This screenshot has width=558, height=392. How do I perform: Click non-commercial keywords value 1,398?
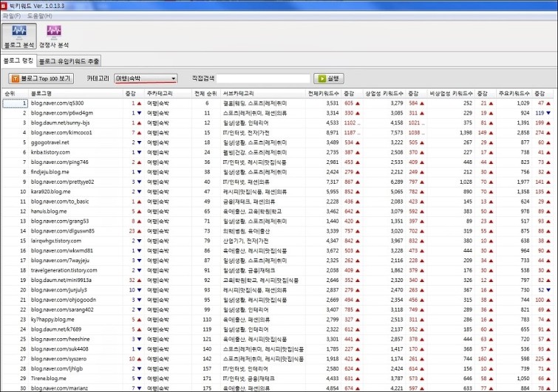tap(466, 133)
